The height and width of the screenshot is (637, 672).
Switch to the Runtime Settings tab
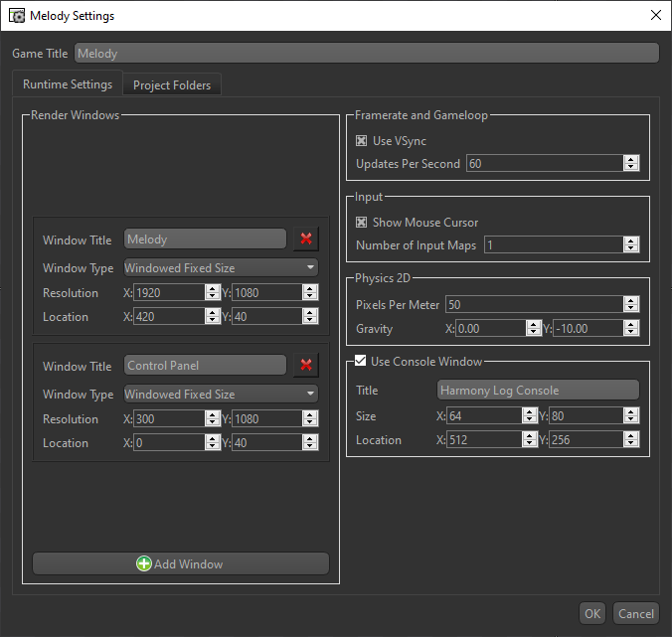pyautogui.click(x=68, y=84)
